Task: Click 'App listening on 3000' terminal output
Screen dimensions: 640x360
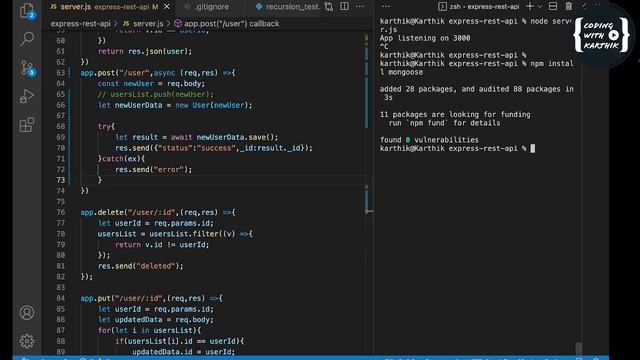Action: pos(425,38)
